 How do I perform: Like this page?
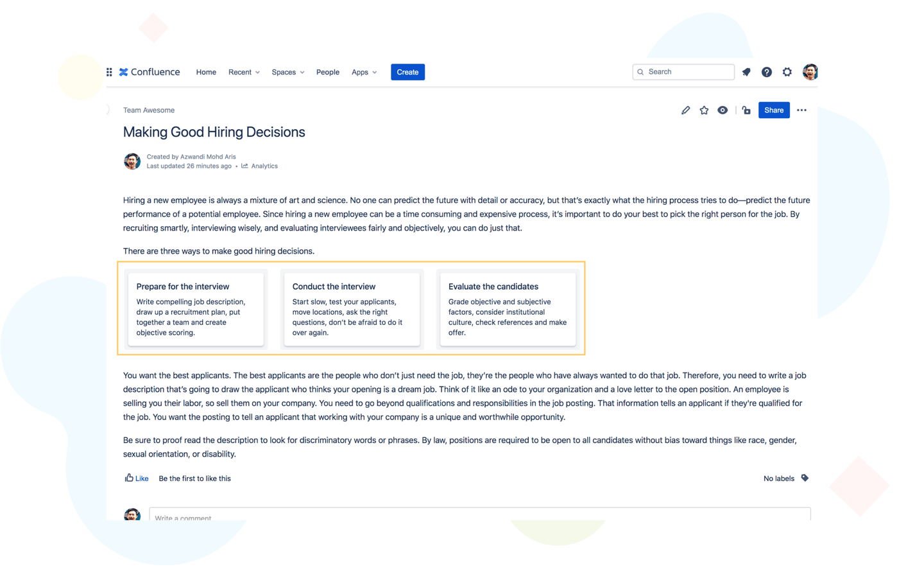pyautogui.click(x=137, y=478)
